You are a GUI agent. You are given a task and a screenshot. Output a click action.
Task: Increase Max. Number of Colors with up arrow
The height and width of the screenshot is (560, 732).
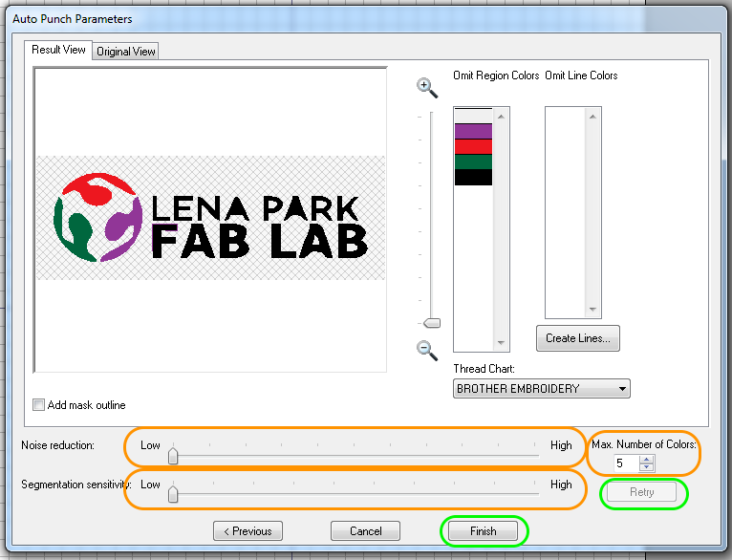point(647,460)
